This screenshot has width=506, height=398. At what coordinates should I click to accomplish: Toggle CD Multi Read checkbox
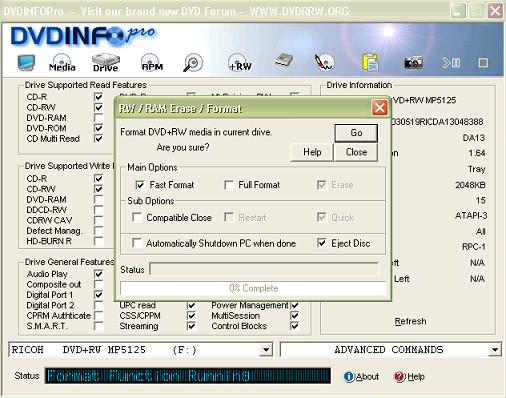[98, 138]
